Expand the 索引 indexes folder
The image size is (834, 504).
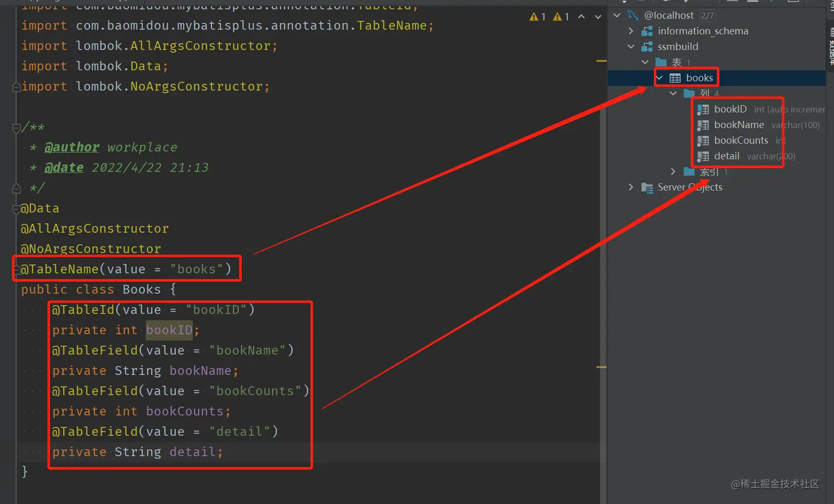click(x=673, y=171)
